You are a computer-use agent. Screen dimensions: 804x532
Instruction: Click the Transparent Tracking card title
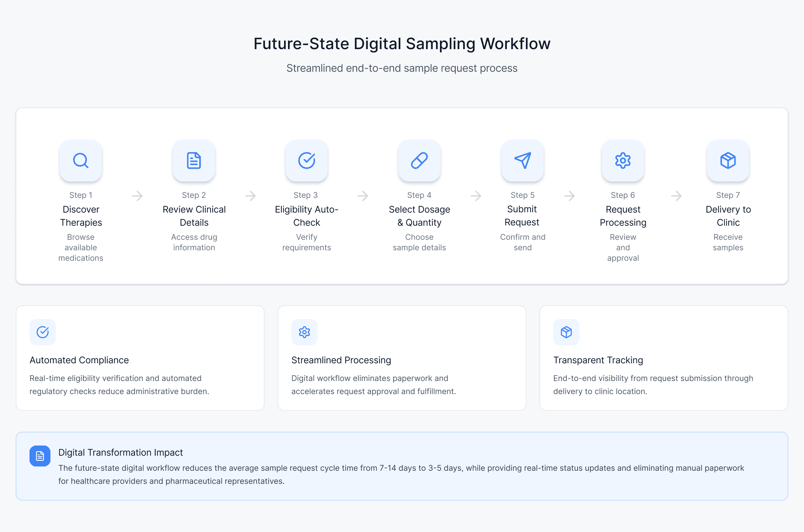(598, 360)
